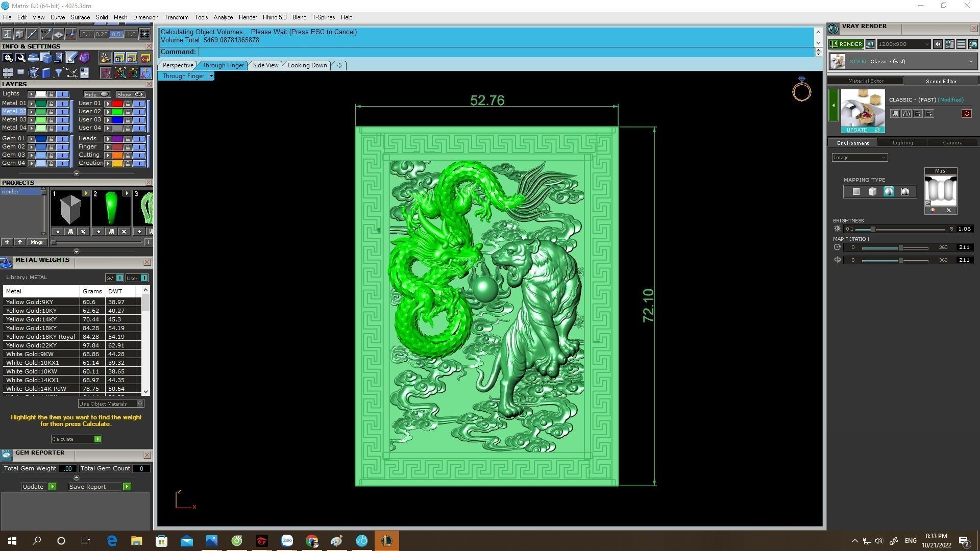Open Google Chrome from the taskbar

pyautogui.click(x=312, y=541)
